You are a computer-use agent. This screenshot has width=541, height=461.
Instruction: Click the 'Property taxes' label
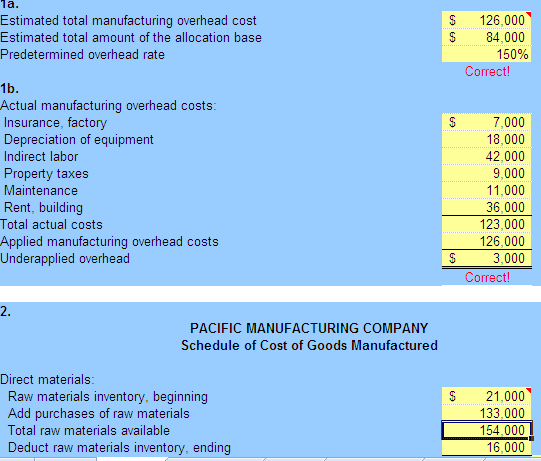46,174
